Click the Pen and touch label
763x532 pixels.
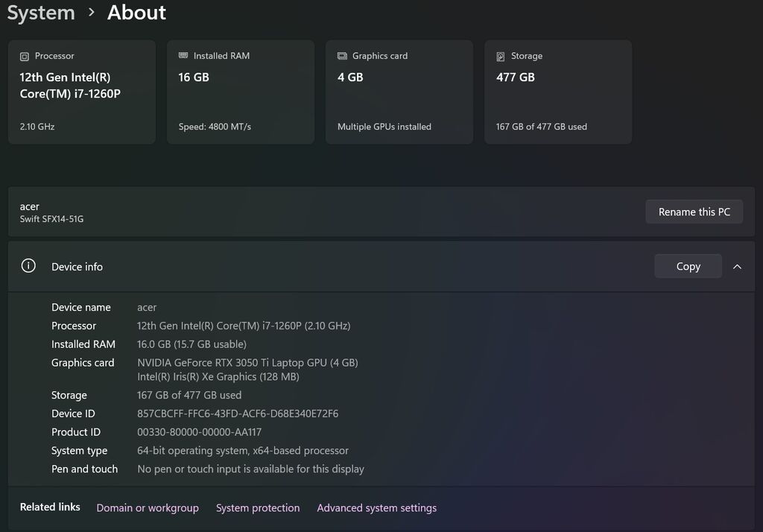pos(85,469)
